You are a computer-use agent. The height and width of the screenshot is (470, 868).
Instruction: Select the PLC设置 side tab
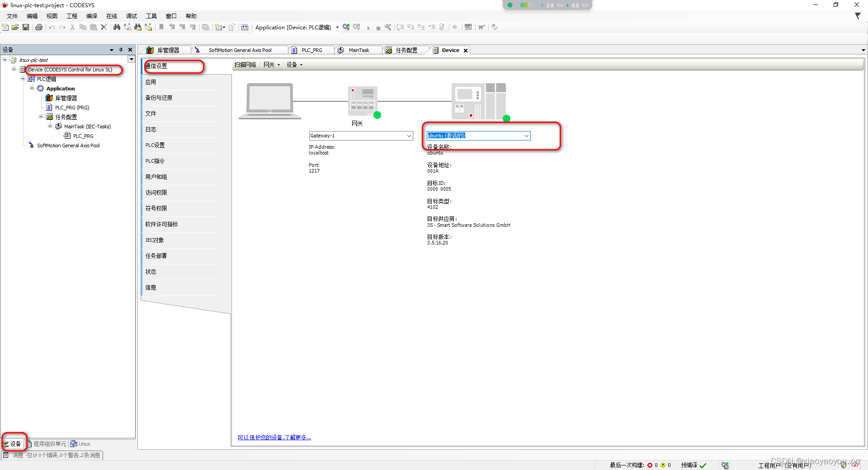tap(181, 145)
